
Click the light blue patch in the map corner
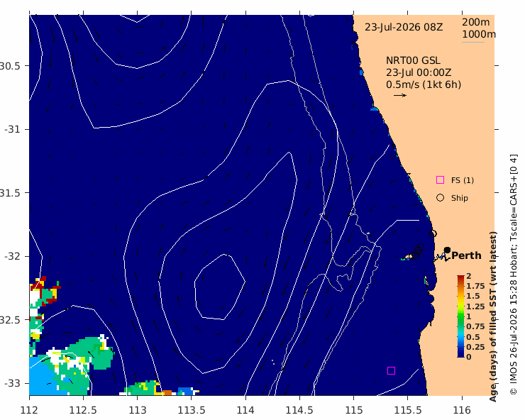[40, 377]
